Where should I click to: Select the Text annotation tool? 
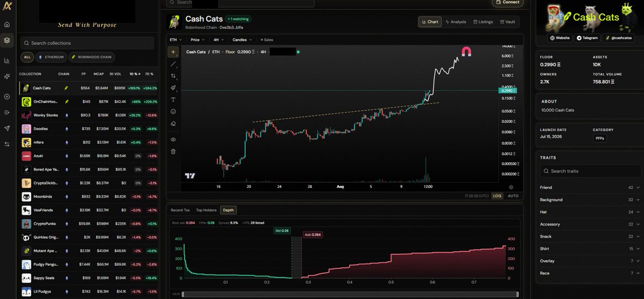click(173, 100)
